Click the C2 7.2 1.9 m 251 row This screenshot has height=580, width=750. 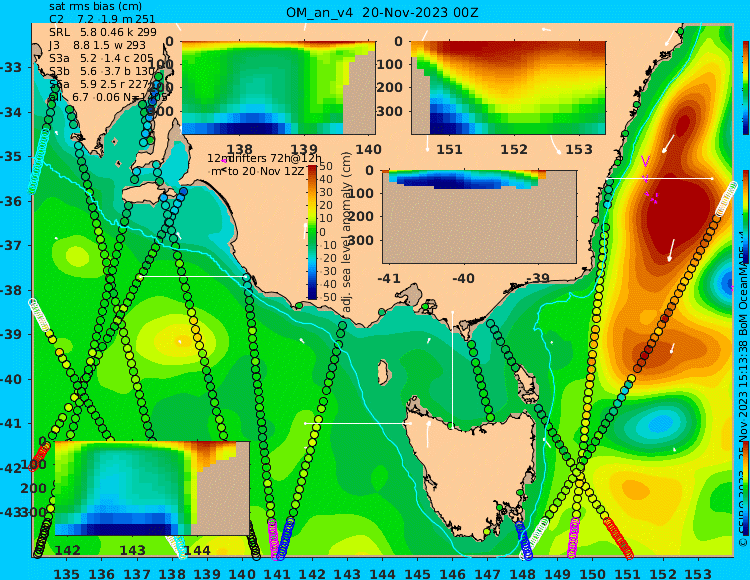(102, 19)
